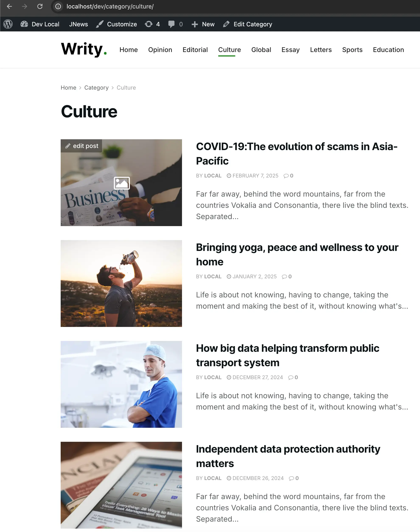Click the WordPress logo icon

pos(8,24)
